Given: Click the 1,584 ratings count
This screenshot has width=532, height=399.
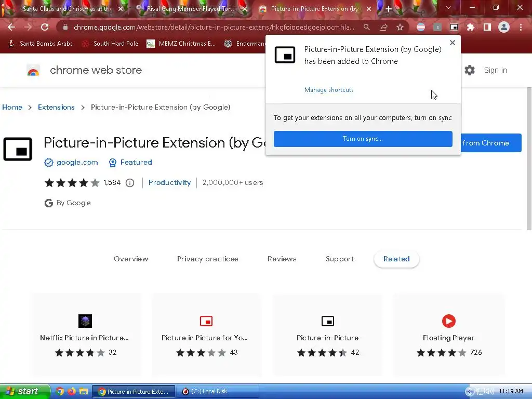Looking at the screenshot, I should pyautogui.click(x=112, y=182).
